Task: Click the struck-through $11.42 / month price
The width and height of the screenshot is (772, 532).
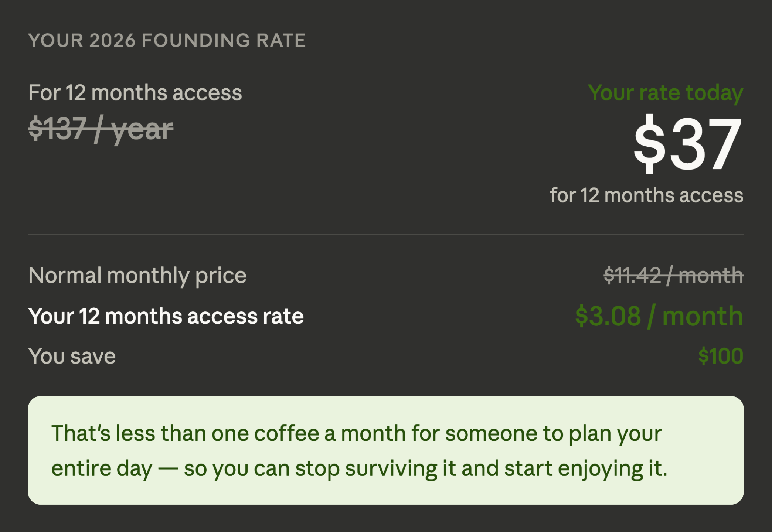Action: [673, 275]
